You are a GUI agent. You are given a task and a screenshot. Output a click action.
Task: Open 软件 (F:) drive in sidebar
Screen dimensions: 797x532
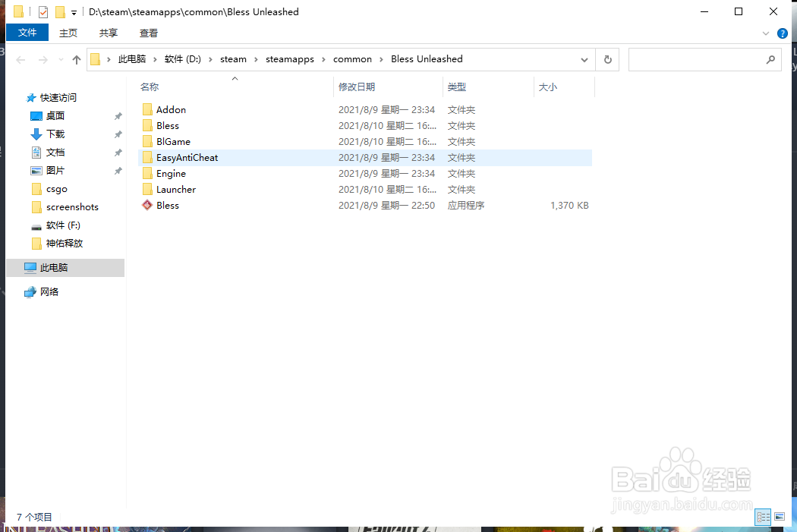coord(63,225)
